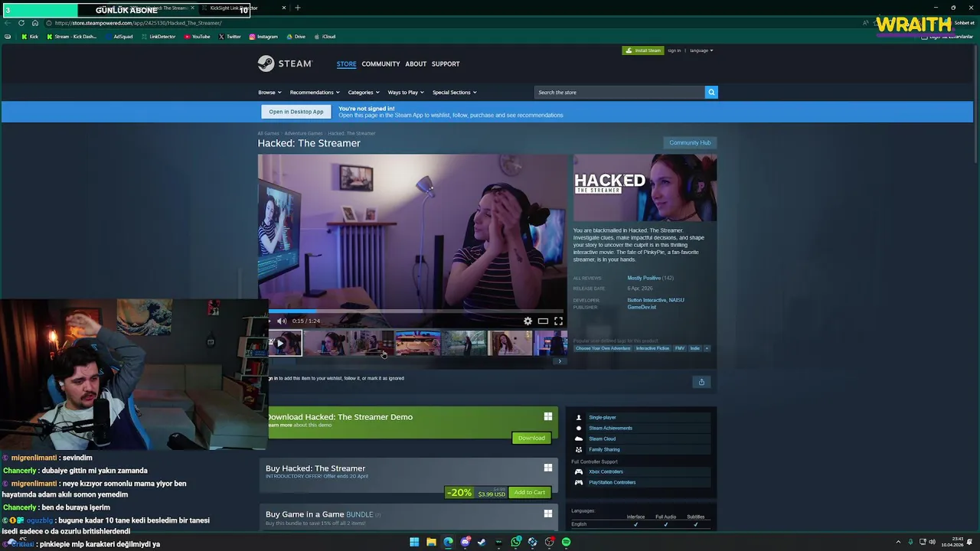The height and width of the screenshot is (551, 980).
Task: Select the SUPPORT menu item
Action: point(446,64)
